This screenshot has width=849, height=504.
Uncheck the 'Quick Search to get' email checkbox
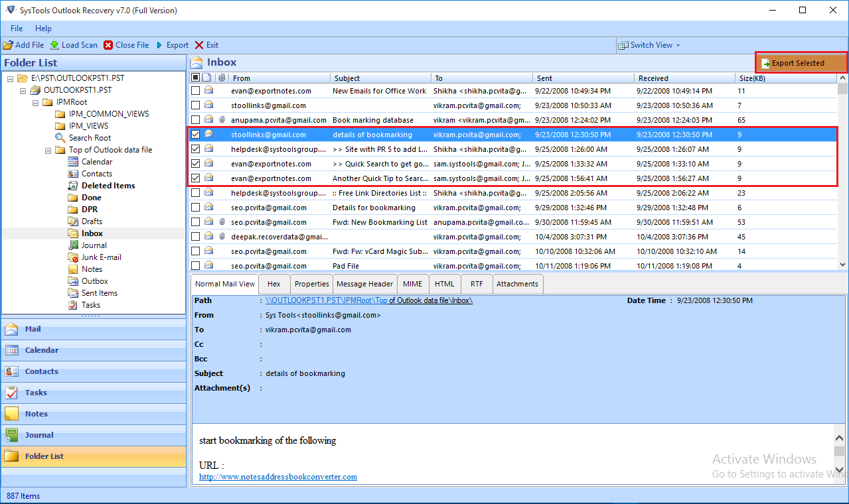pos(195,164)
